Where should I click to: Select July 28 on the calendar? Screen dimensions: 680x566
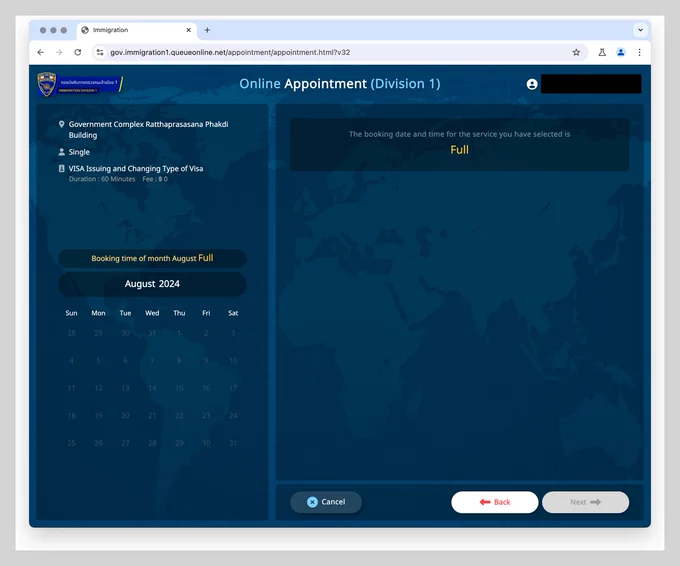[72, 333]
